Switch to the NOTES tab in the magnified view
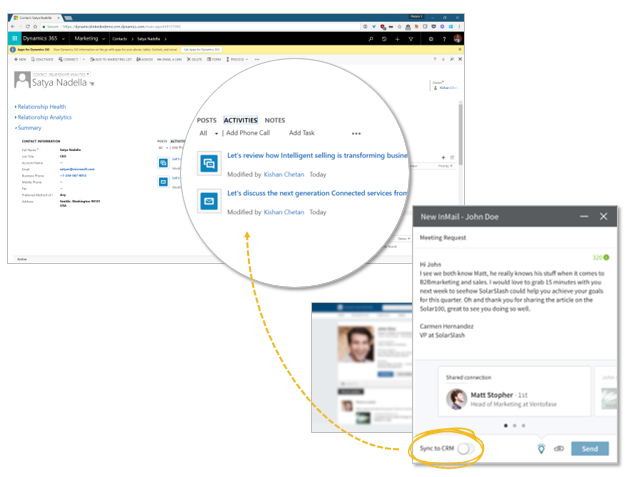 tap(274, 120)
